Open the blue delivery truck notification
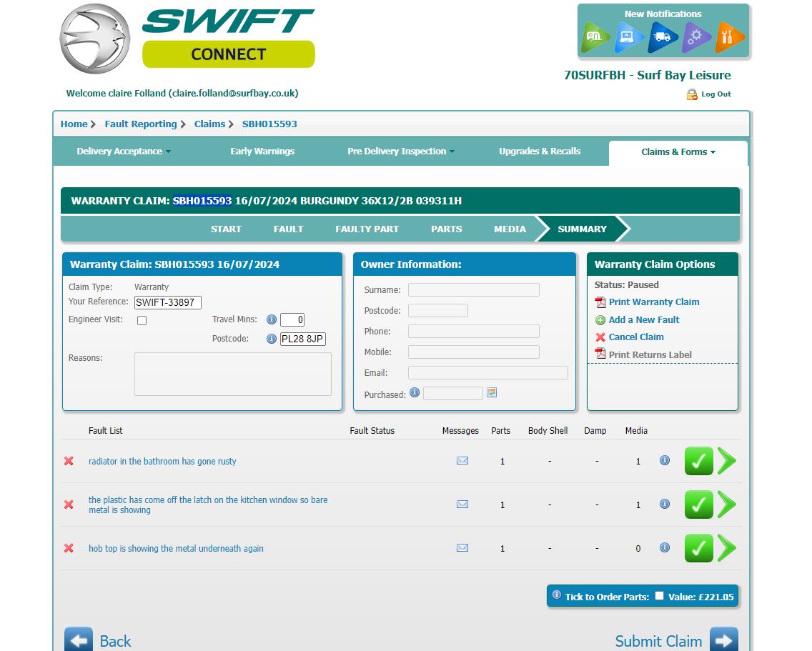812x651 pixels. pyautogui.click(x=662, y=37)
